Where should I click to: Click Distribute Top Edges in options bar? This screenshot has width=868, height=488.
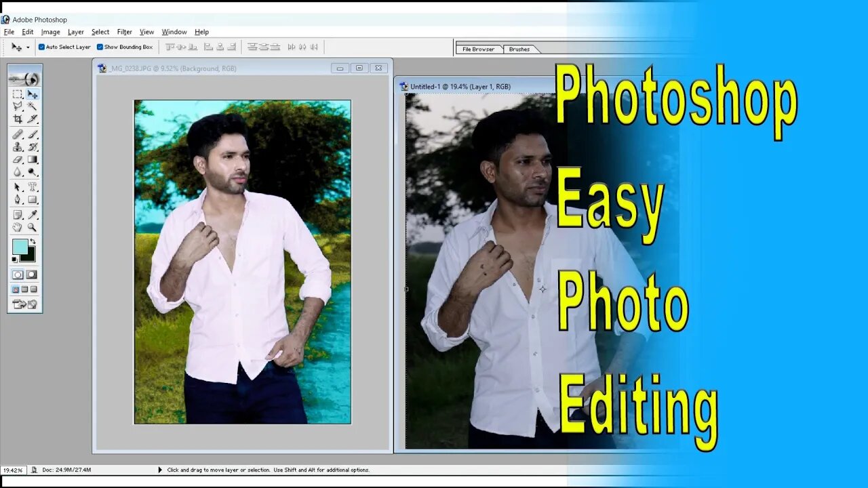(x=253, y=47)
